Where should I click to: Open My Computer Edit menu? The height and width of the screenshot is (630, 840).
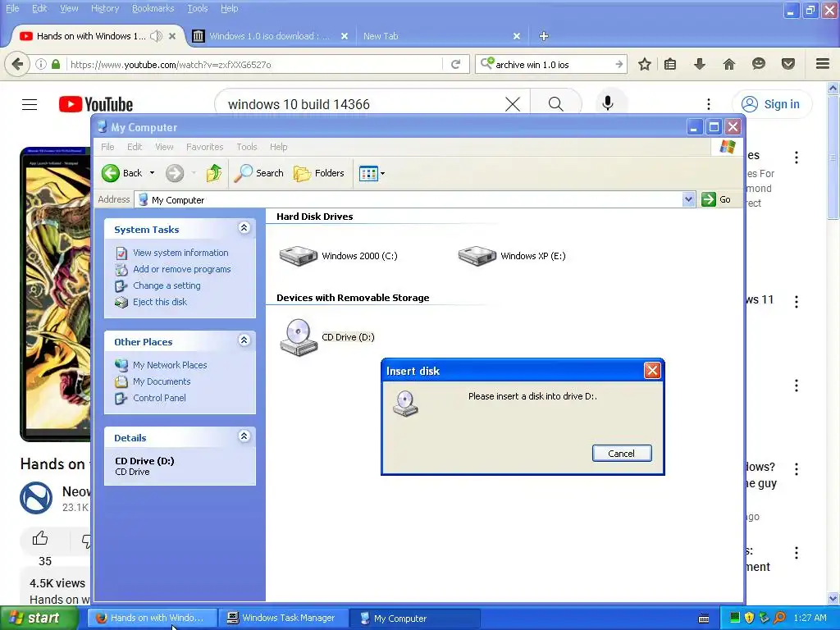[x=135, y=147]
